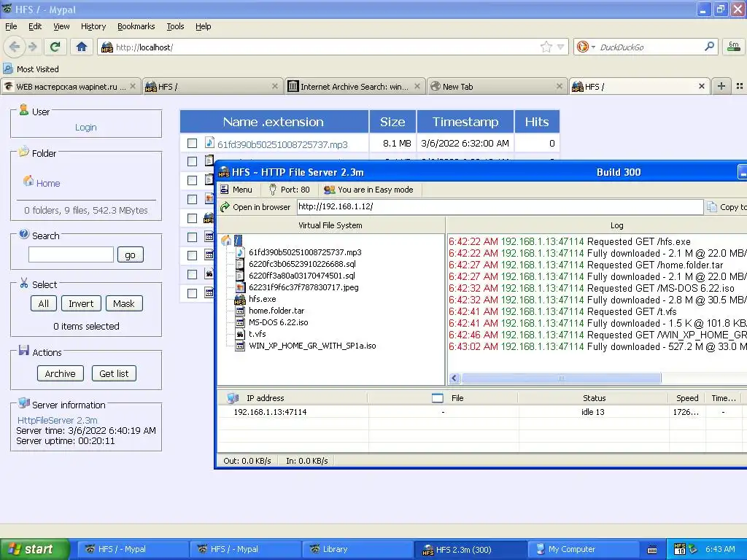Check the sixth file row checkbox
The height and width of the screenshot is (560, 747).
[192, 237]
